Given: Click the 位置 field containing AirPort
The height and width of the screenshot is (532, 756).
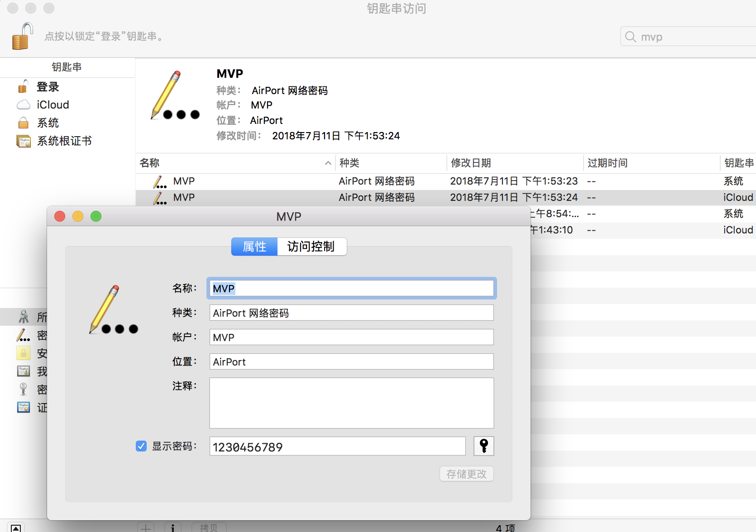Looking at the screenshot, I should (x=351, y=362).
